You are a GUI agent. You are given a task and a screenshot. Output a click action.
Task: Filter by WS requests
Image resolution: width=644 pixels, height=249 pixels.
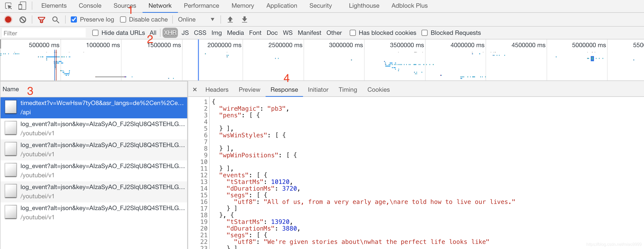click(x=288, y=33)
